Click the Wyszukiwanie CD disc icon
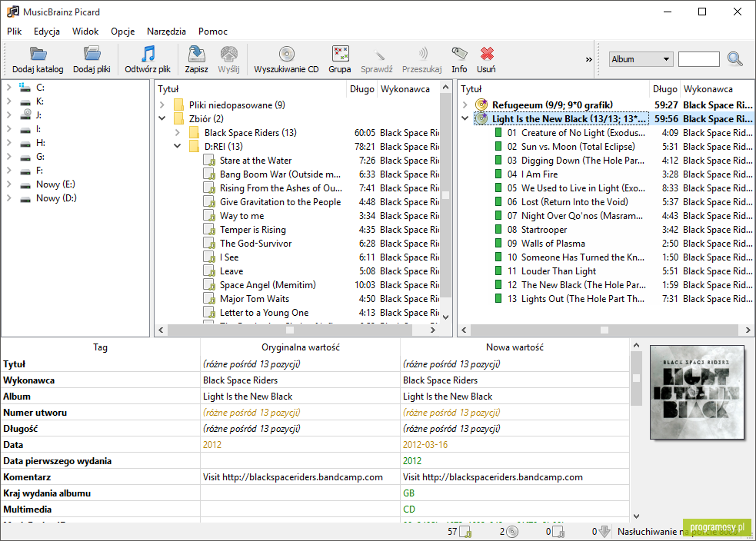 coord(286,54)
